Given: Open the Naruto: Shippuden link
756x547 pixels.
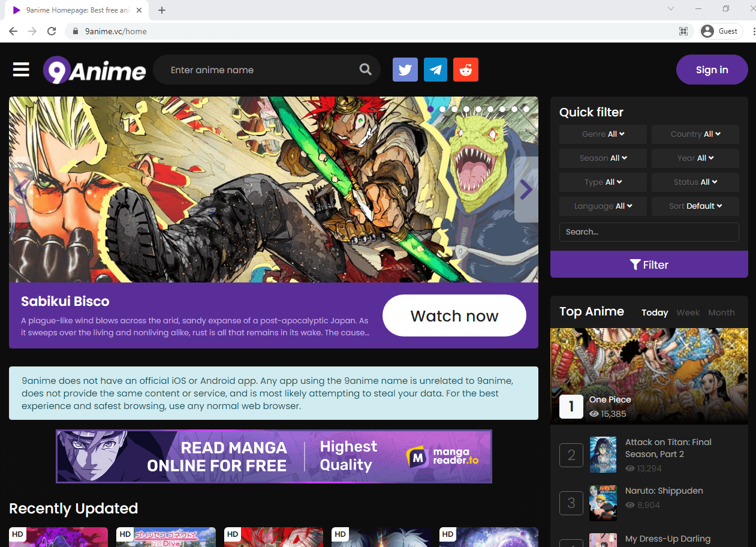Looking at the screenshot, I should coord(664,491).
